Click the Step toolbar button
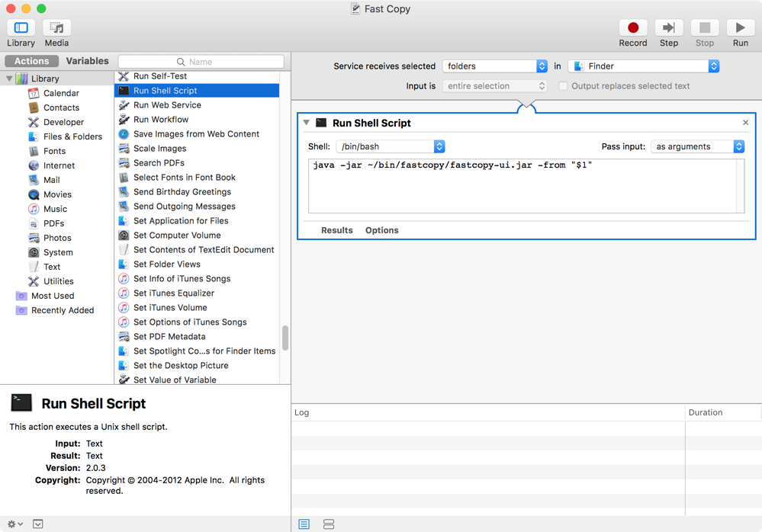762x532 pixels. point(669,27)
